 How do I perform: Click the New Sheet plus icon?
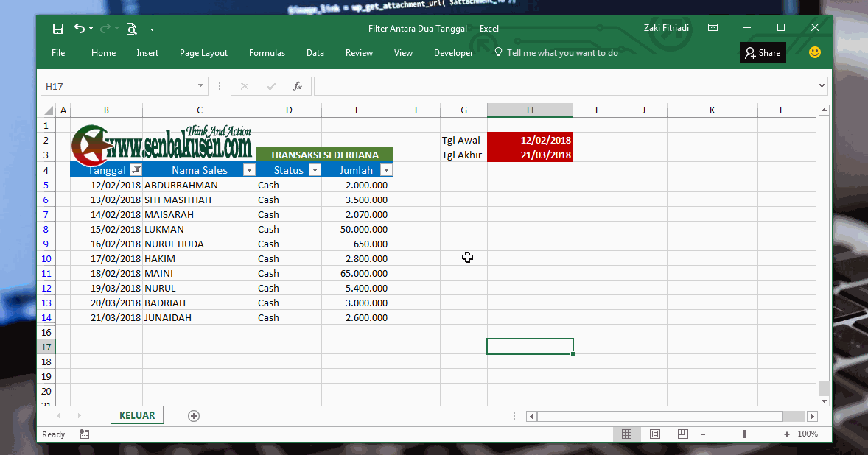pos(194,416)
